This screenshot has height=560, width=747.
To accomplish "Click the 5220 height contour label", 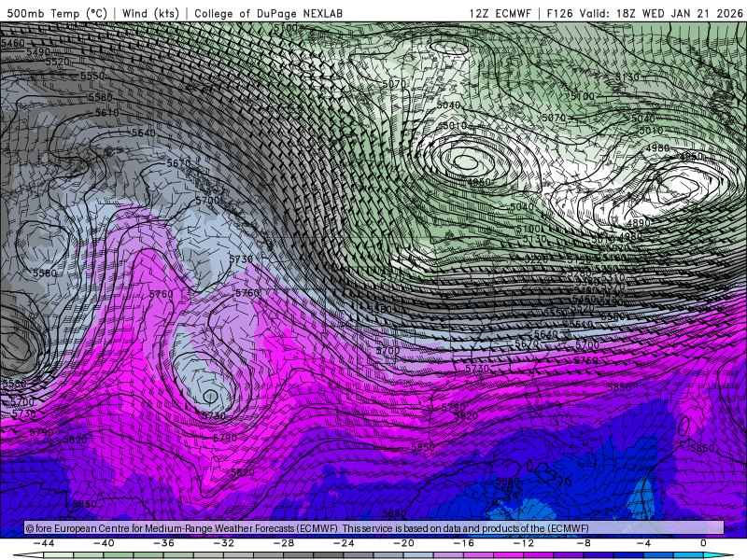I will (536, 259).
